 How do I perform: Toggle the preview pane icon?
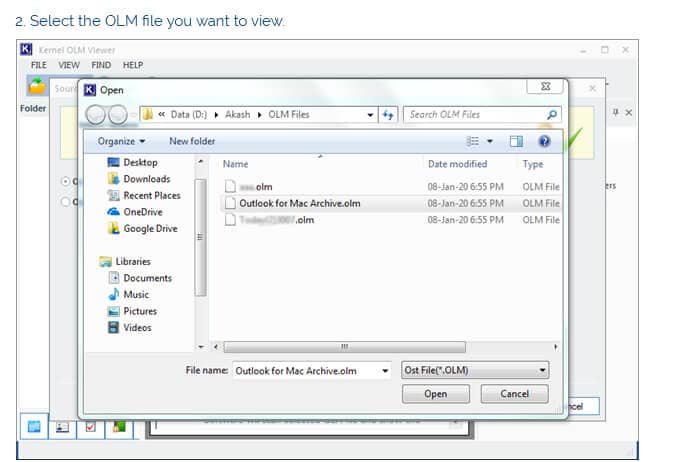(516, 142)
